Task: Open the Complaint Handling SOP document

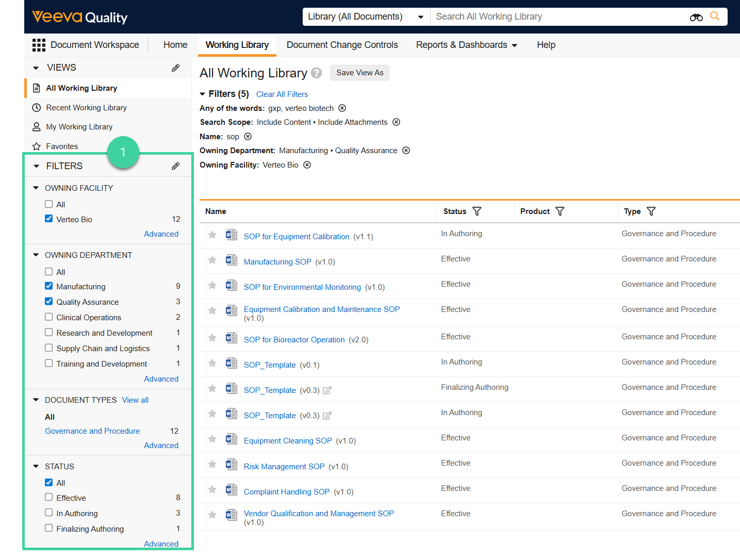Action: click(x=287, y=492)
